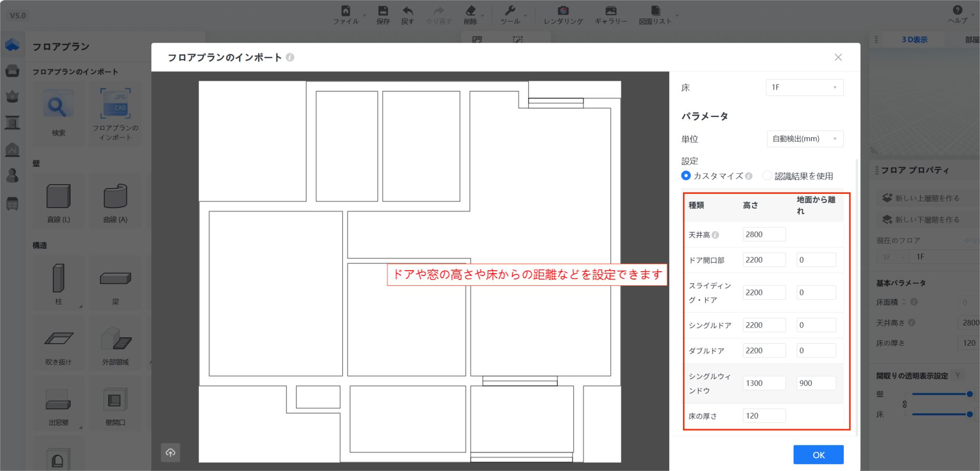Click the 床の厚さ field 120 in dialog
The width and height of the screenshot is (980, 471).
[x=764, y=416]
